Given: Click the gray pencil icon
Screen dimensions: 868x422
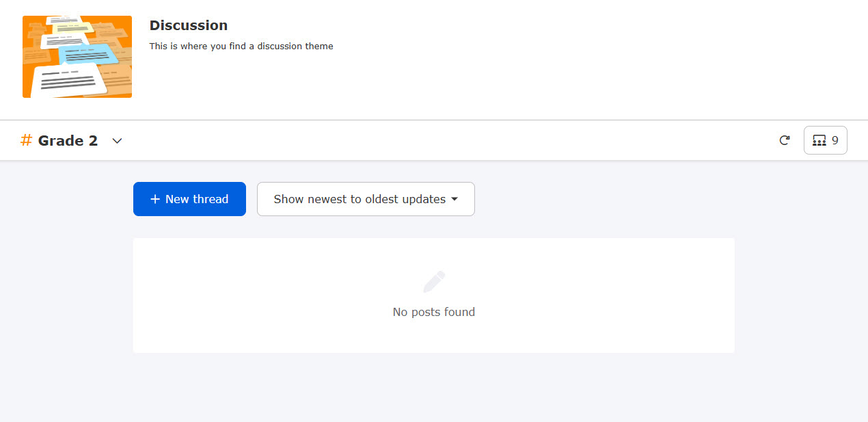Looking at the screenshot, I should [x=434, y=282].
